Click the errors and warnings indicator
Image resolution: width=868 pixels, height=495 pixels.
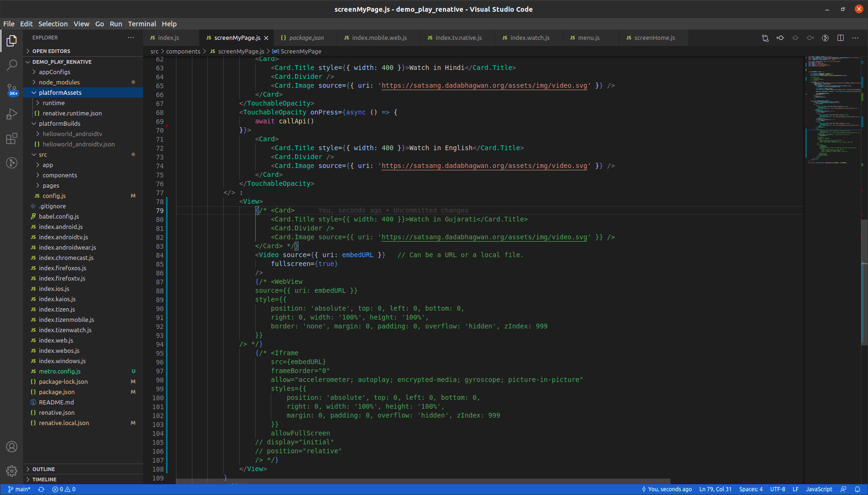pyautogui.click(x=64, y=489)
